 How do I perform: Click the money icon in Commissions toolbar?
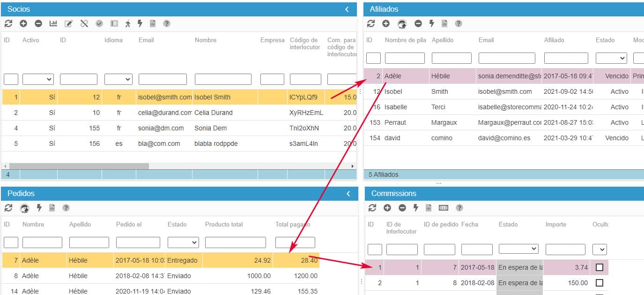(444, 208)
